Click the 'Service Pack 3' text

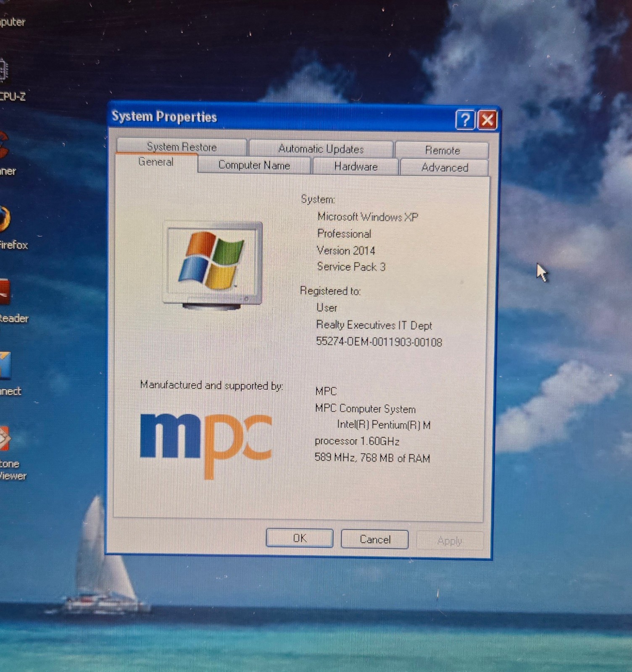(351, 267)
